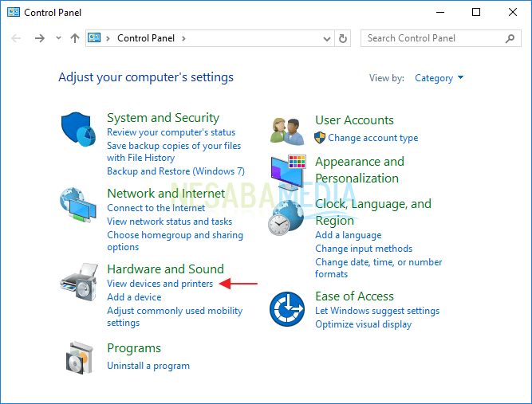Screen dimensions: 532x404
Task: Click Connect to the Internet link
Action: click(156, 208)
